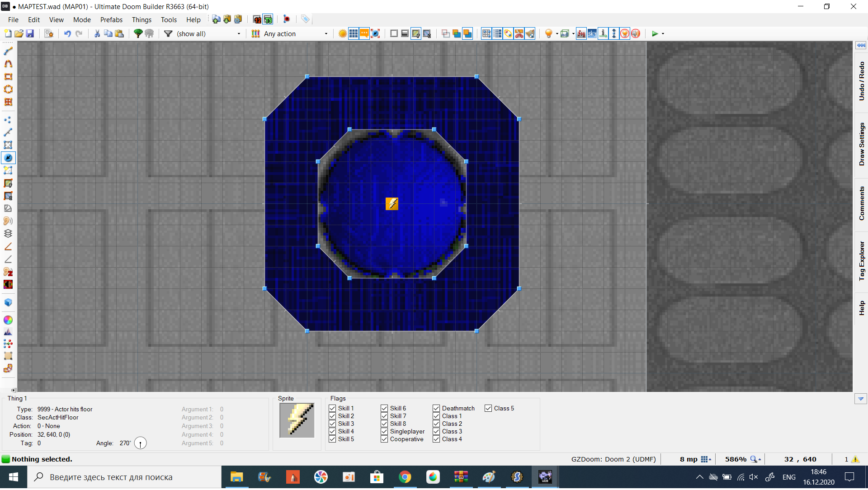
Task: Uncheck the Singleplayer flag
Action: 384,432
